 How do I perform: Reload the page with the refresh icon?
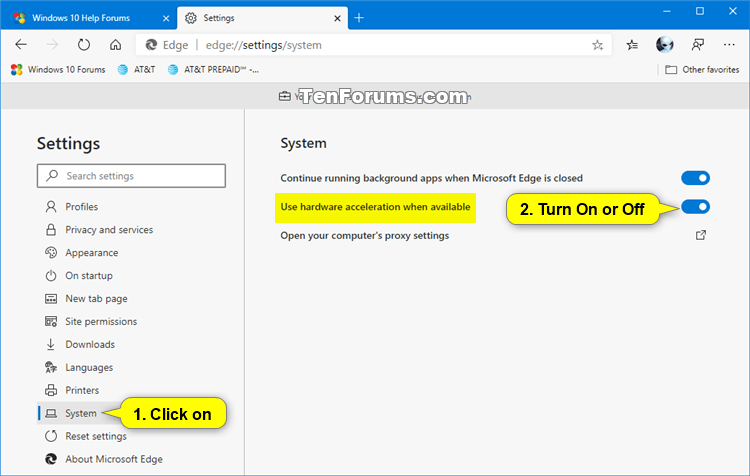point(84,45)
